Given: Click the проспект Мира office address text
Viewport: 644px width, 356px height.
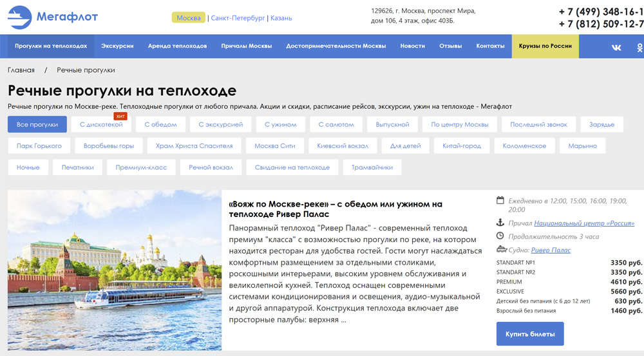Looking at the screenshot, I should coord(424,15).
